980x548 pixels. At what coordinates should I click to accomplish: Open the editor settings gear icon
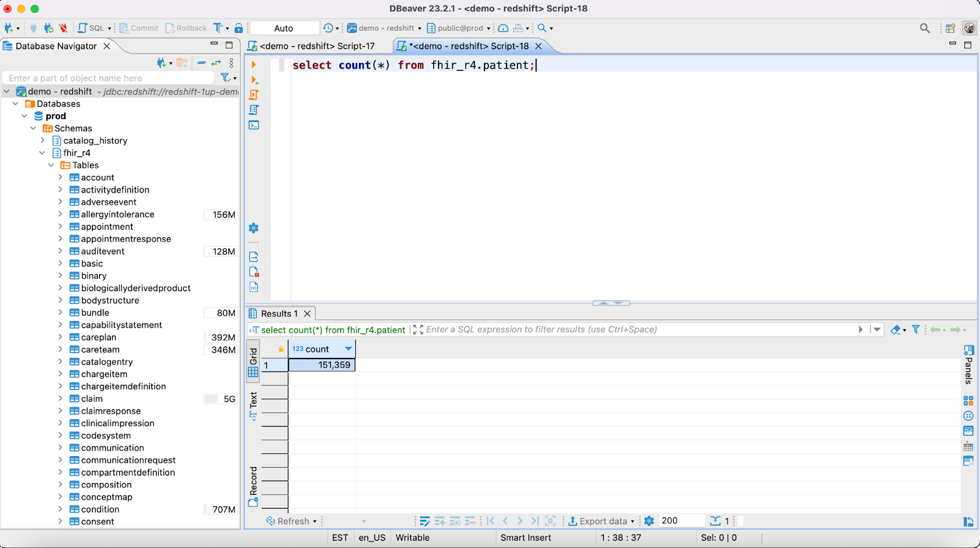pos(254,228)
